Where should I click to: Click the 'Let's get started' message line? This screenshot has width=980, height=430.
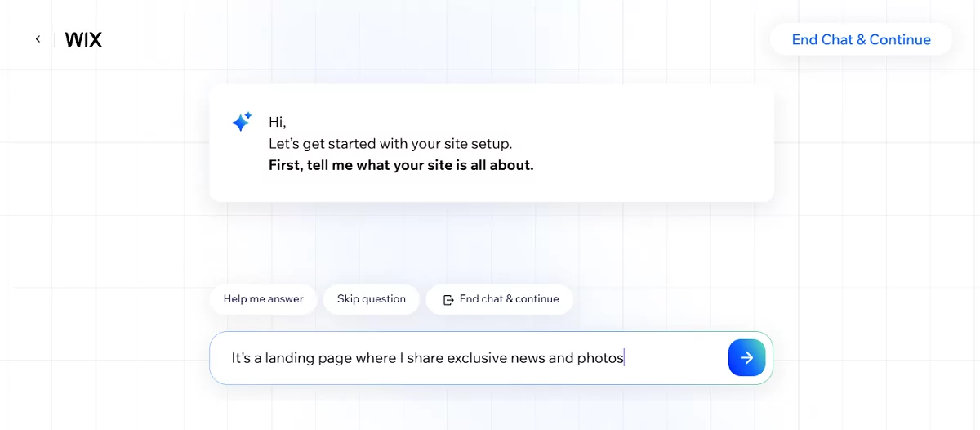390,144
